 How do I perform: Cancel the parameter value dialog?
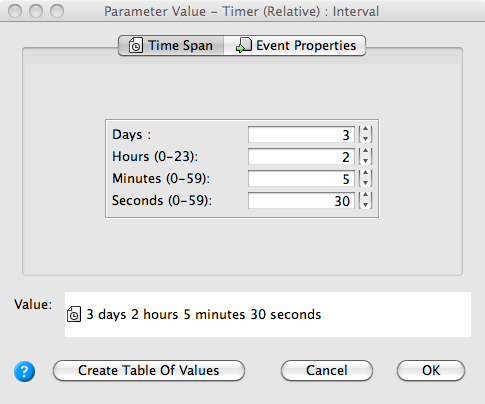[x=327, y=370]
